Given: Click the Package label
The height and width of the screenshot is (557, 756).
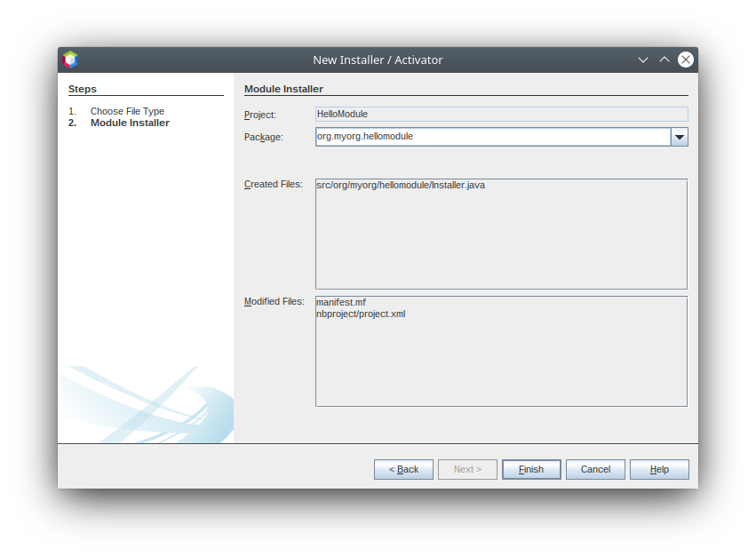Looking at the screenshot, I should [x=263, y=137].
